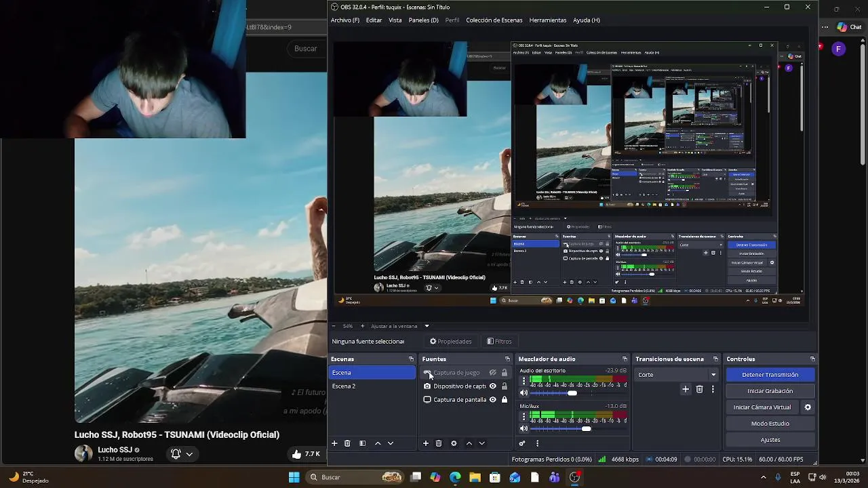Hide the Captura de pantalla source
The width and height of the screenshot is (868, 488).
[493, 400]
